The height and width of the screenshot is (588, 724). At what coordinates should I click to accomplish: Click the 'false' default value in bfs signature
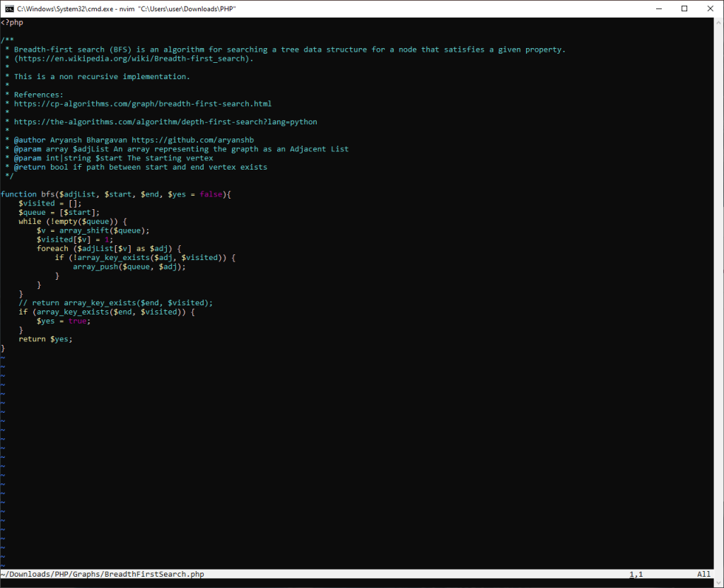211,194
